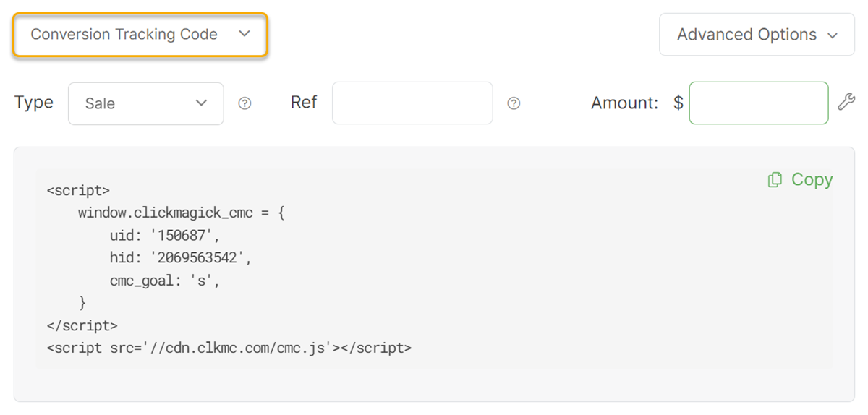Click the uid '150687' code line
Screen dimensions: 868x415
164,236
